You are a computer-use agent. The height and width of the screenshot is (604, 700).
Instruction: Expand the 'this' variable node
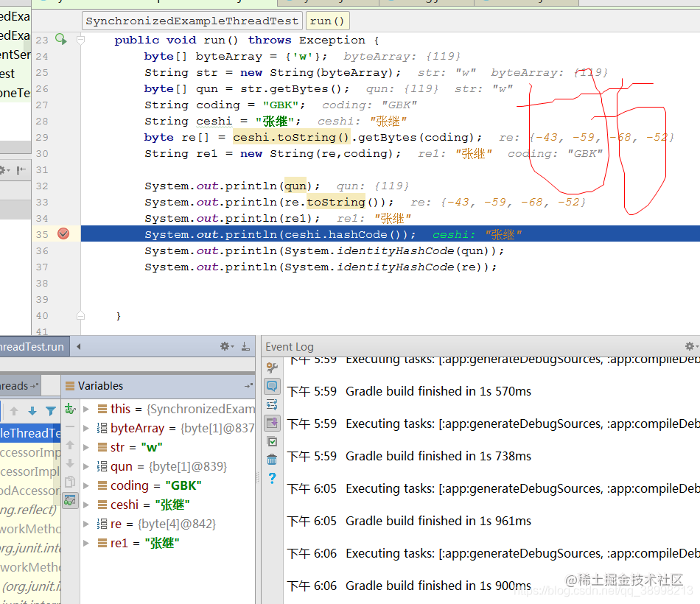tap(86, 408)
